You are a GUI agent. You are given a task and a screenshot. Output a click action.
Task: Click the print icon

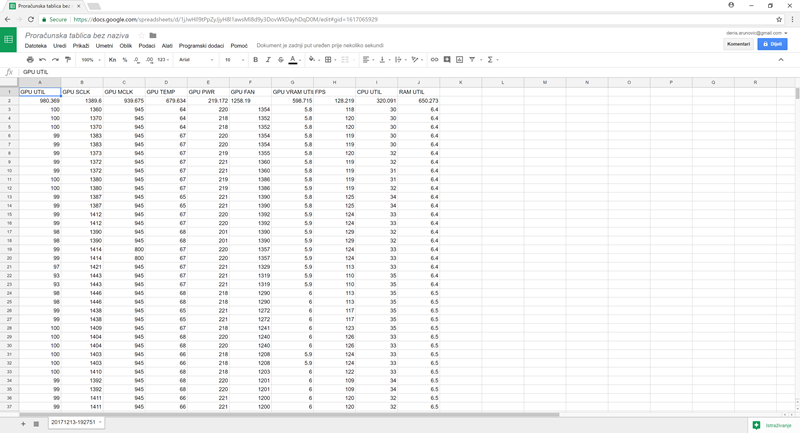pyautogui.click(x=30, y=60)
